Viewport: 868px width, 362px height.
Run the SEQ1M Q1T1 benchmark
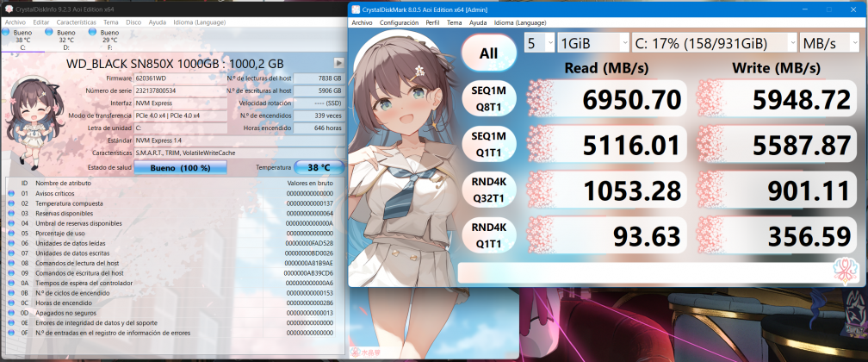click(x=489, y=144)
